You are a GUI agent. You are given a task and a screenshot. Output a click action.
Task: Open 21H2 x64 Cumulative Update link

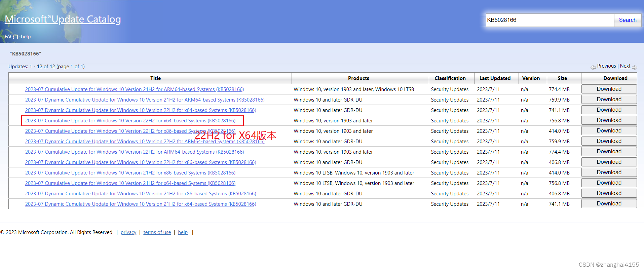point(130,183)
